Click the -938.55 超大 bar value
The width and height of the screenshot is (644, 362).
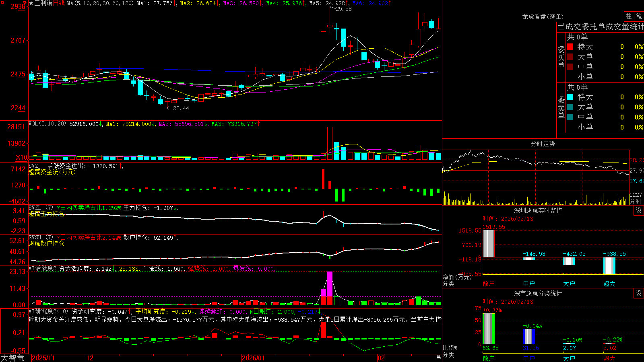pos(614,254)
